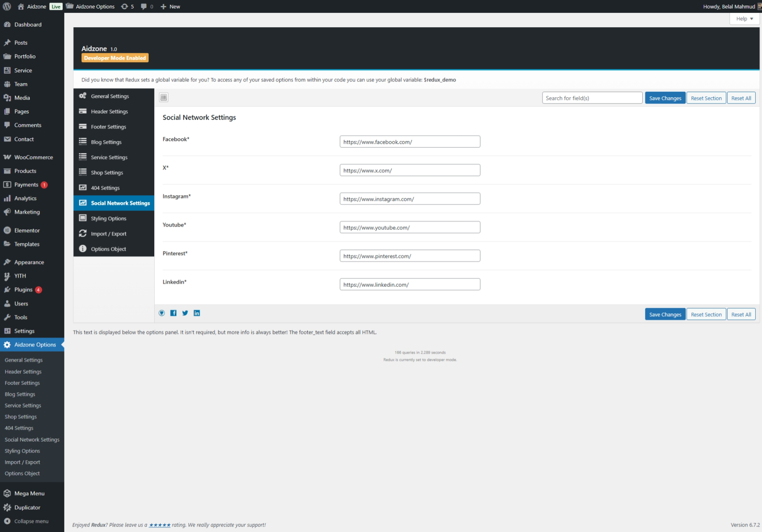
Task: Click the top Save Changes button
Action: [x=665, y=98]
